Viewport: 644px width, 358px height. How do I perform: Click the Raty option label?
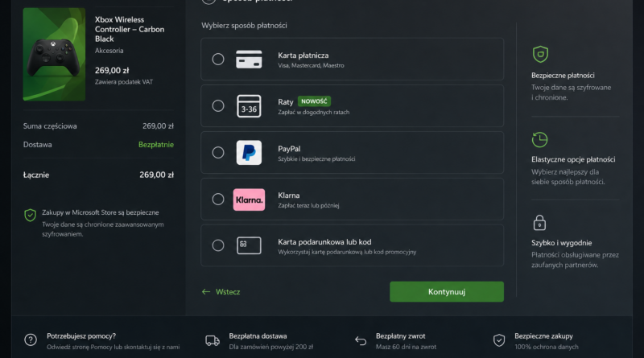coord(286,102)
